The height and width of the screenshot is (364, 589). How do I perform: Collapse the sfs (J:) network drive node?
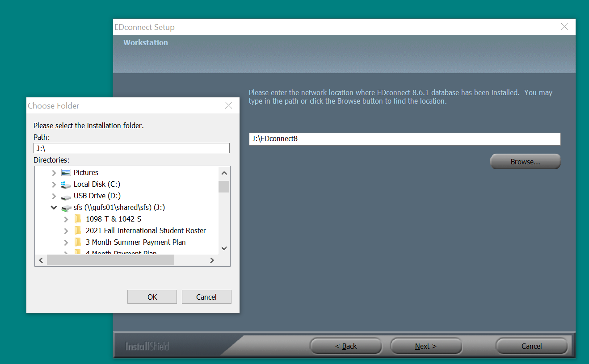coord(54,208)
